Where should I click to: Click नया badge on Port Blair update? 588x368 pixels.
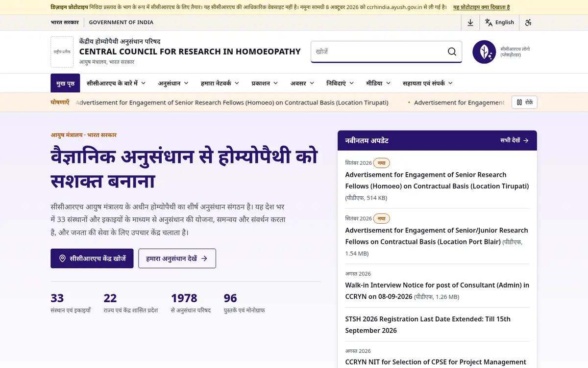coord(382,218)
